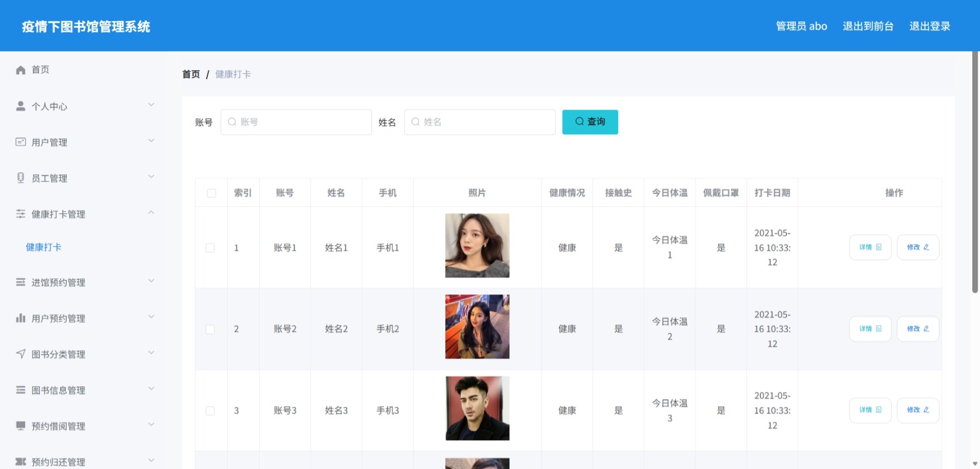Click the page vertical scrollbar thumb
Viewport: 980px width, 469px height.
[975, 172]
